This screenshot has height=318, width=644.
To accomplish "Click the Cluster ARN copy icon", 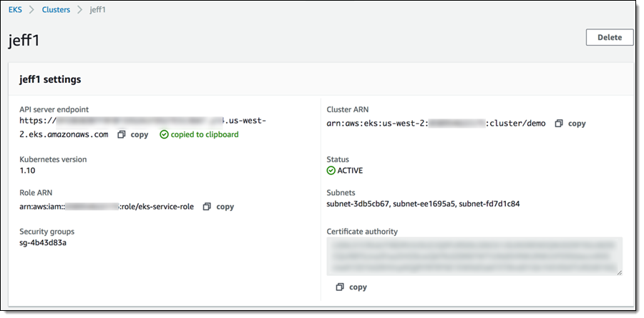I will (560, 124).
